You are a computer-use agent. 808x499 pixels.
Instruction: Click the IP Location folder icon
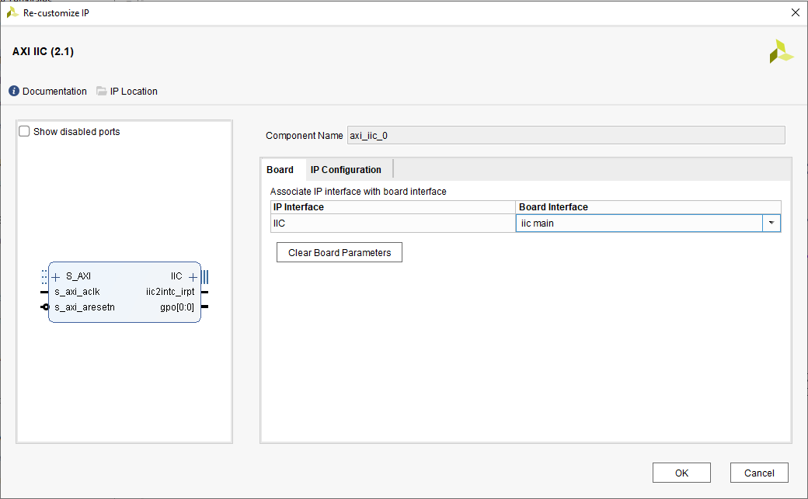[102, 91]
